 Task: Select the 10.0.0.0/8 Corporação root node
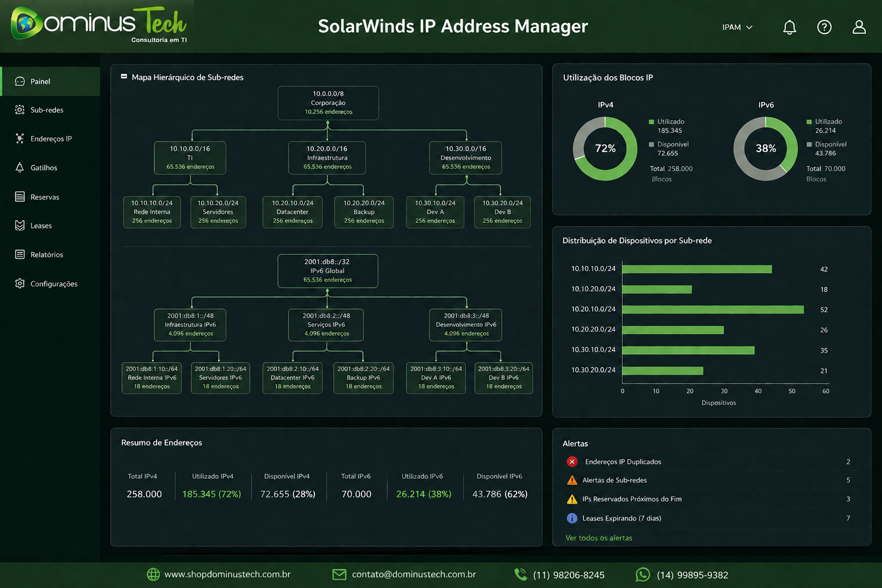pyautogui.click(x=328, y=103)
